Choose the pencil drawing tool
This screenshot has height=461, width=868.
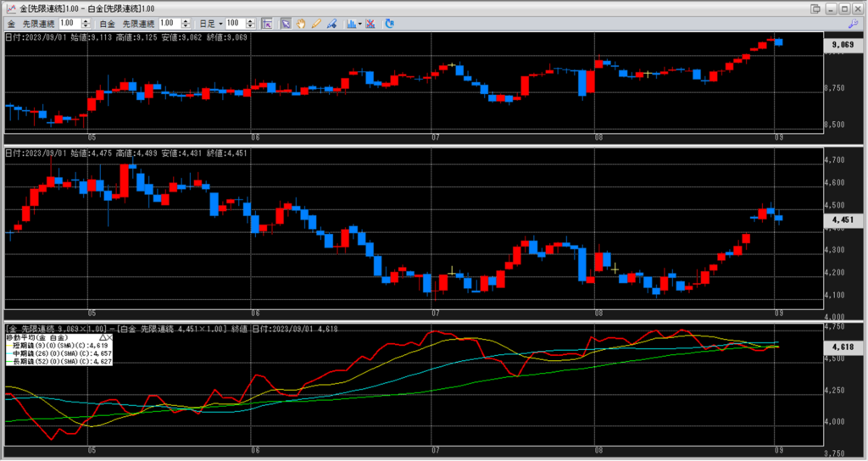click(x=316, y=23)
